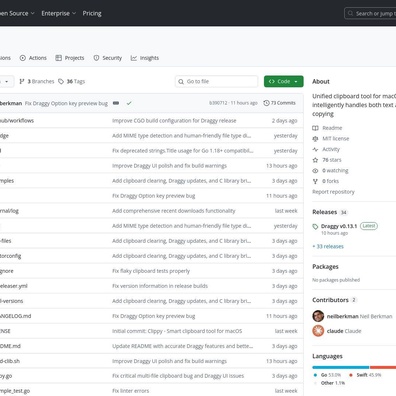Open the Projects tab
This screenshot has height=396, width=396.
(70, 58)
